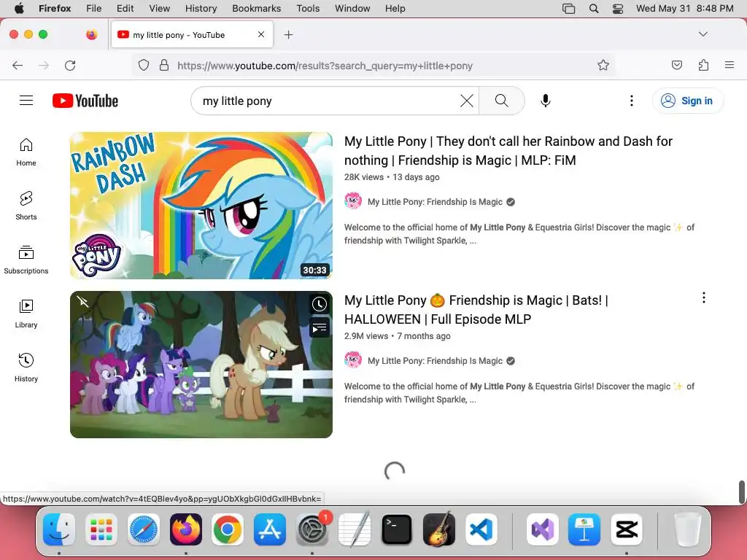
Task: Save page to Pocket
Action: tap(676, 65)
